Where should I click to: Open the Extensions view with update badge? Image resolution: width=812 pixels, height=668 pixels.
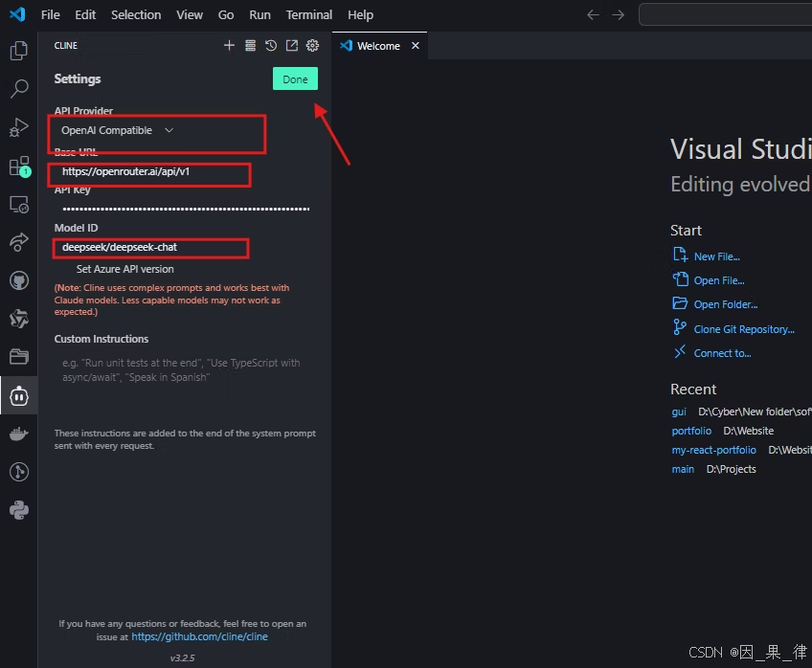click(20, 167)
